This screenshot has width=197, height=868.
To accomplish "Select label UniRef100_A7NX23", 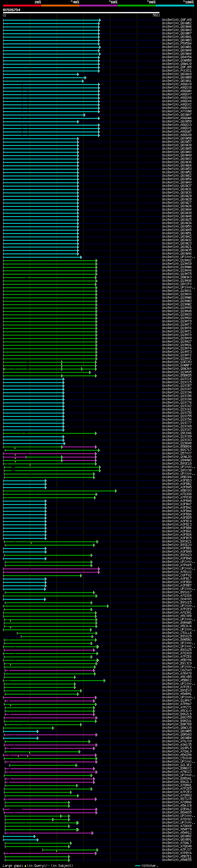I will [177, 772].
